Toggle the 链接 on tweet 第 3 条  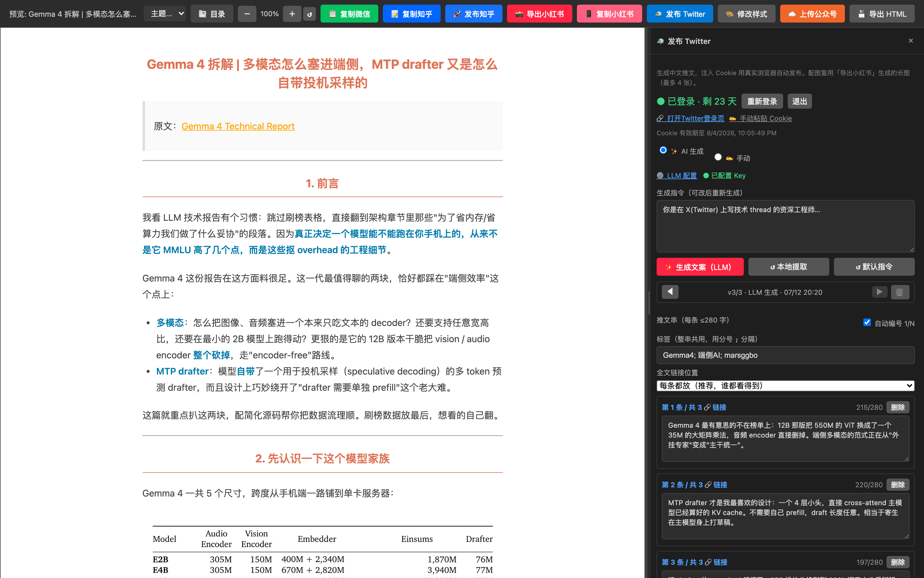(716, 563)
